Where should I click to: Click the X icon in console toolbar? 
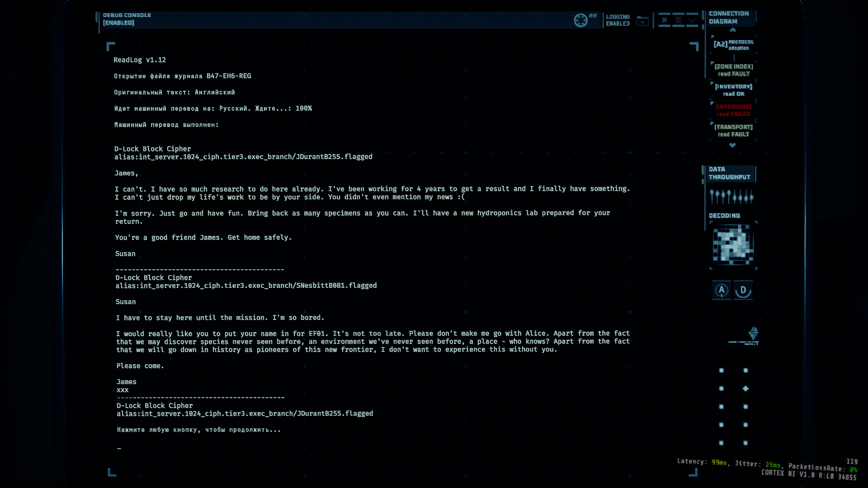pos(664,20)
